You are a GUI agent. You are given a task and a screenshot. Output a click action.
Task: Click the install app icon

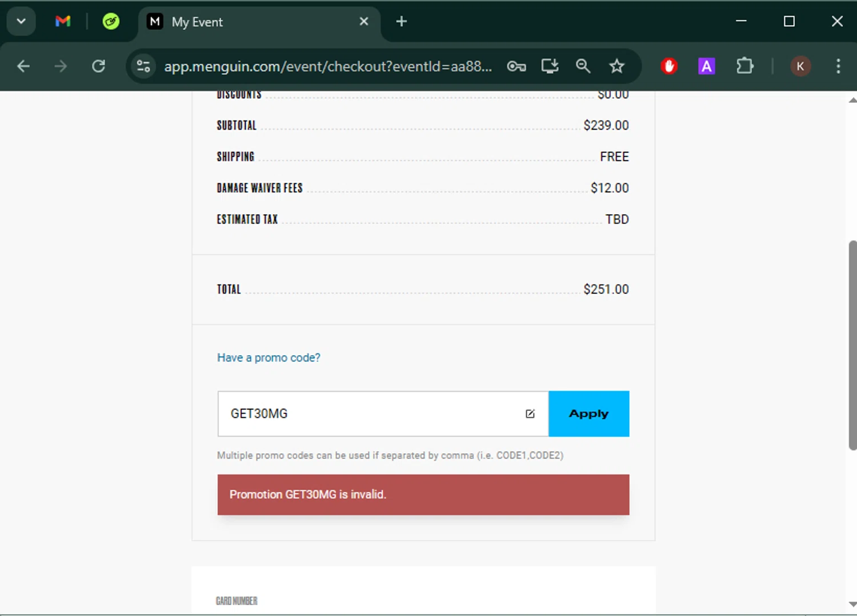click(550, 66)
